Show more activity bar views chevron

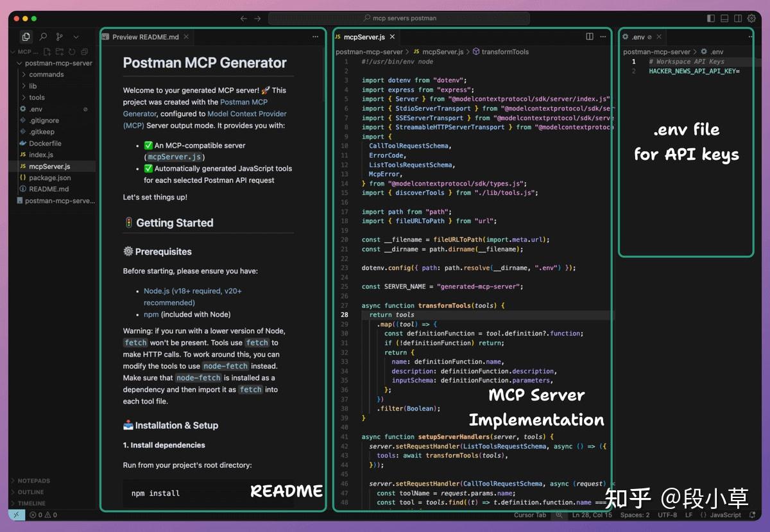coord(76,37)
